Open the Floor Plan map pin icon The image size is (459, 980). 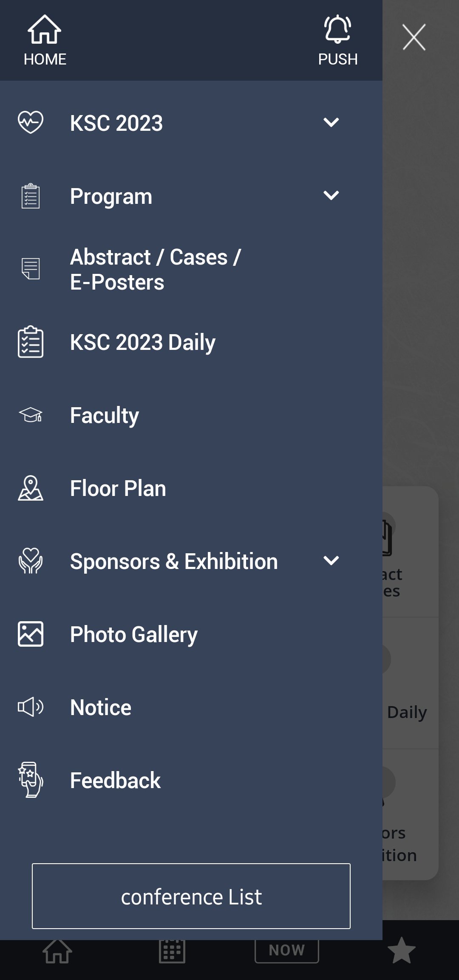(31, 488)
